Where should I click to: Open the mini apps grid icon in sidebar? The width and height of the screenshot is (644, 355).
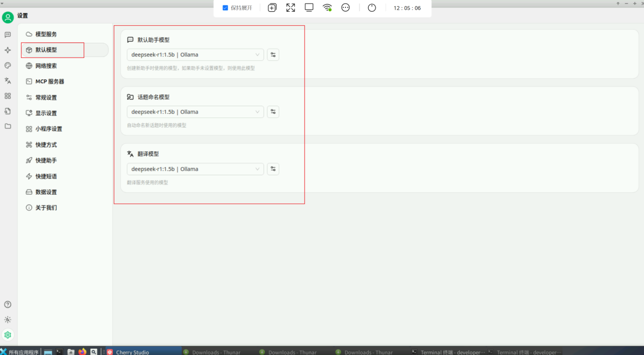tap(8, 96)
